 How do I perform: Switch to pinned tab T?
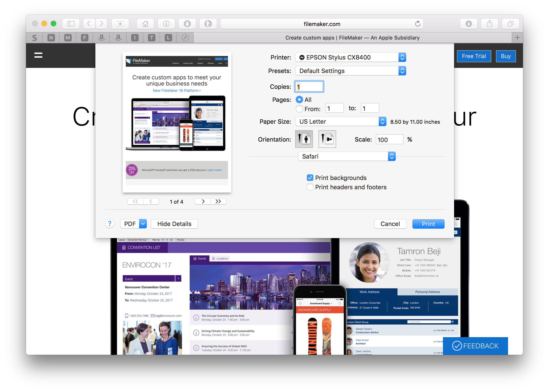click(151, 38)
